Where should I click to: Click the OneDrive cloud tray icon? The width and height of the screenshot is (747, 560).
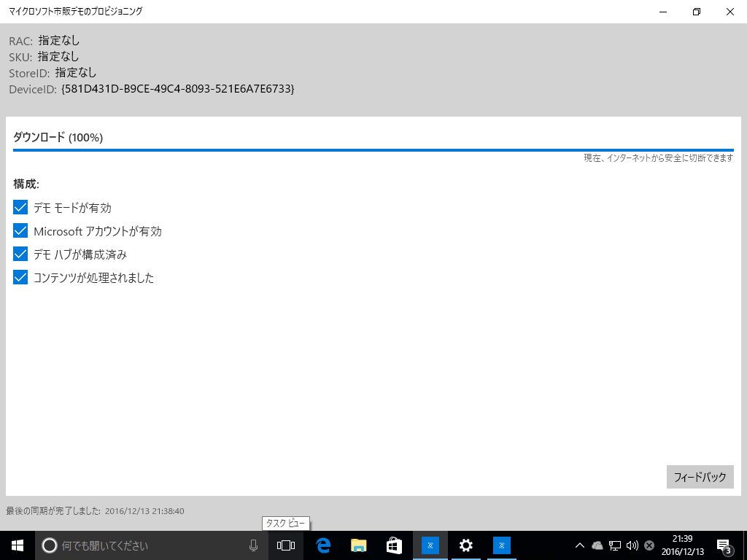(597, 545)
